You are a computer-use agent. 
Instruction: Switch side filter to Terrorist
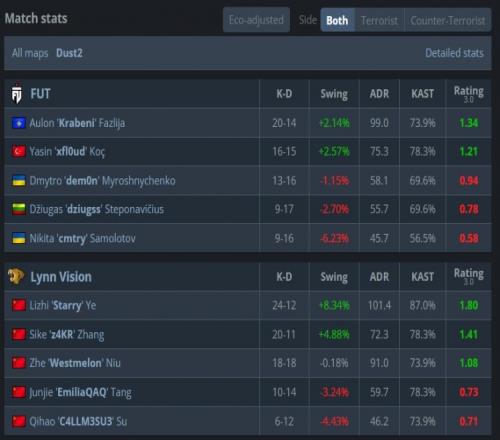(379, 20)
